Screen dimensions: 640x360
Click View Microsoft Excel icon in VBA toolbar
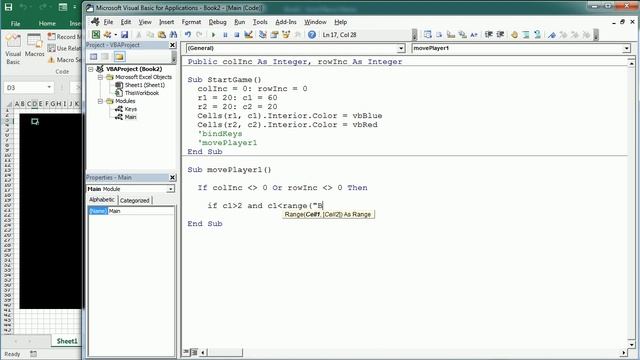96,35
